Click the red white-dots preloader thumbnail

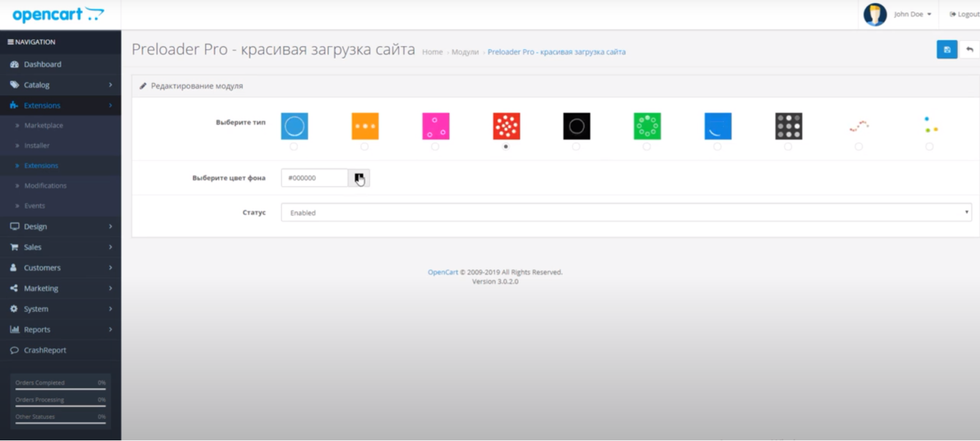(x=507, y=126)
